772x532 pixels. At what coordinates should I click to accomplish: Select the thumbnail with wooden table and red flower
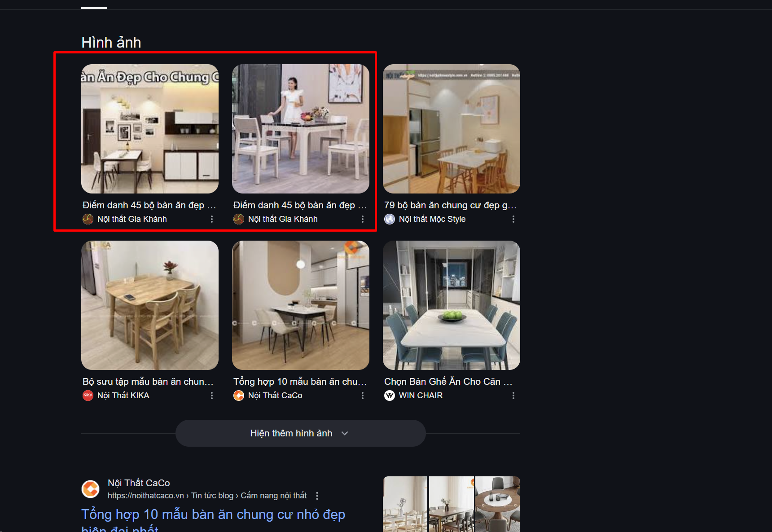click(150, 305)
